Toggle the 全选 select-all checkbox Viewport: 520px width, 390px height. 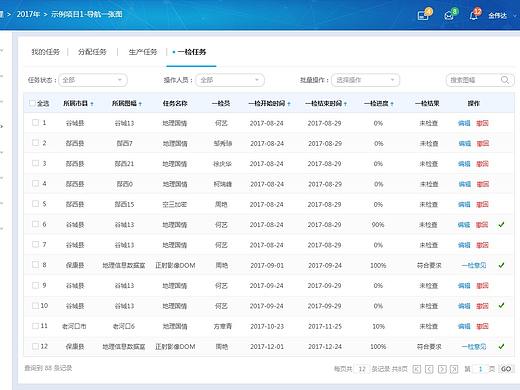point(32,103)
